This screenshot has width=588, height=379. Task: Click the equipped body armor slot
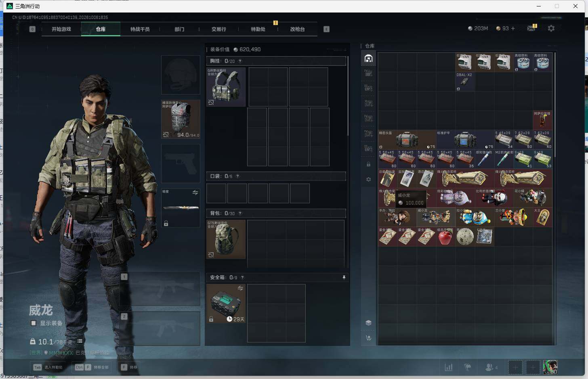pyautogui.click(x=181, y=119)
